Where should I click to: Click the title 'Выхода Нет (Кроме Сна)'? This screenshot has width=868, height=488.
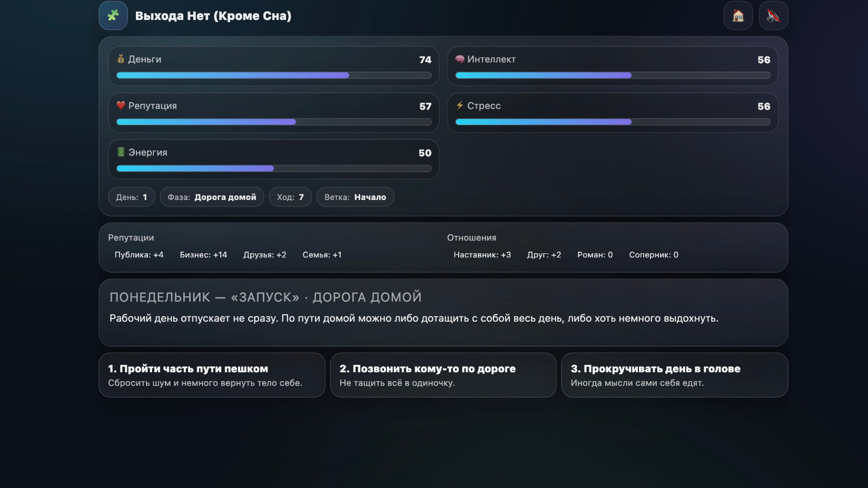pyautogui.click(x=213, y=16)
